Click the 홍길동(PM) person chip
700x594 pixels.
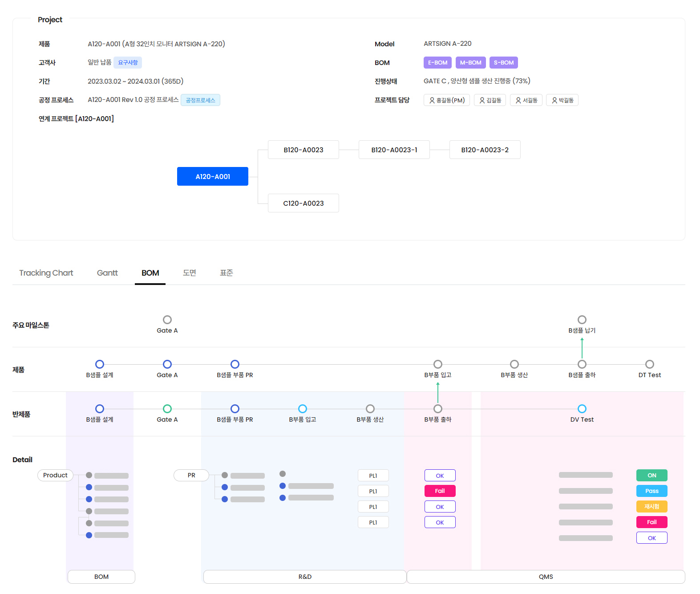[446, 100]
